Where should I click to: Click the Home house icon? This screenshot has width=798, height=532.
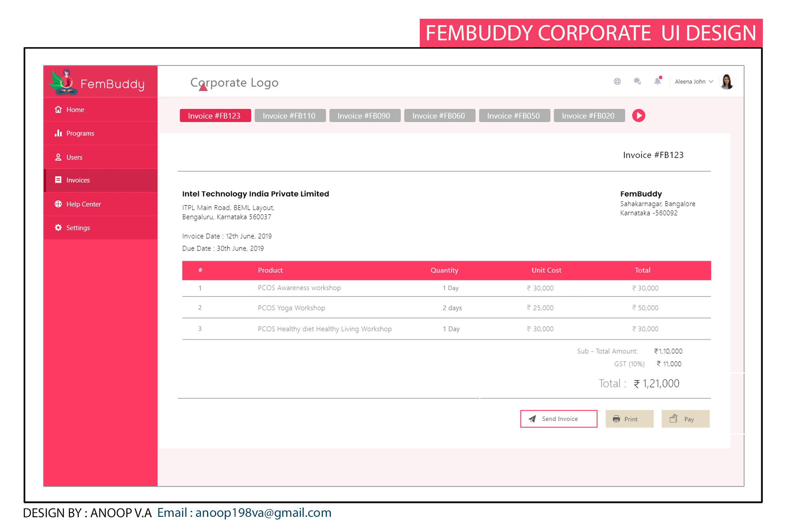click(x=58, y=109)
